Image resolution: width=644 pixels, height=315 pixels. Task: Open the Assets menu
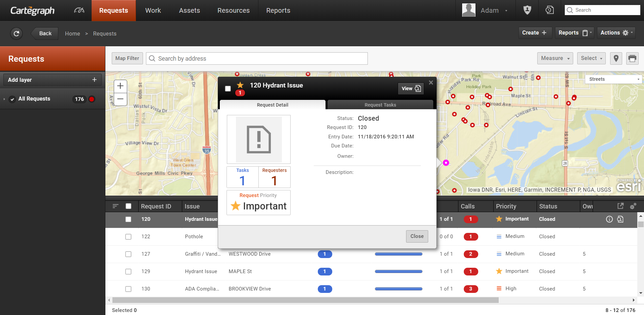coord(189,10)
